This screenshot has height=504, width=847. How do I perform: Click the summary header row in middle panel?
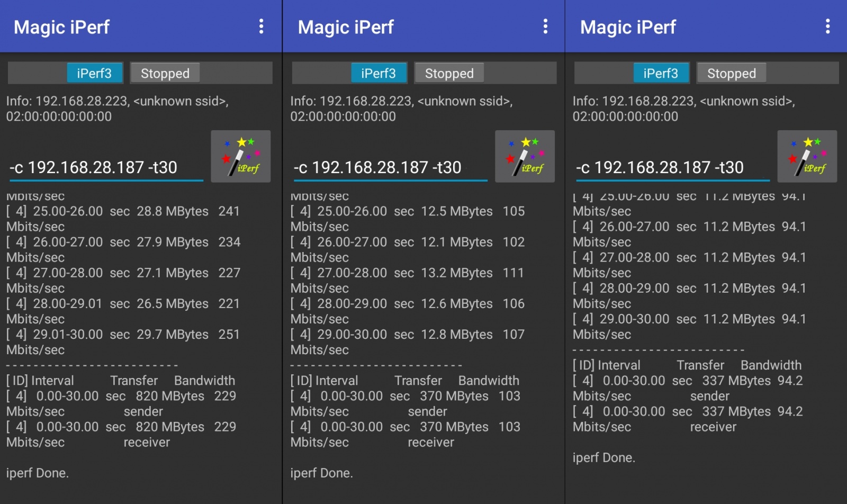(x=405, y=381)
